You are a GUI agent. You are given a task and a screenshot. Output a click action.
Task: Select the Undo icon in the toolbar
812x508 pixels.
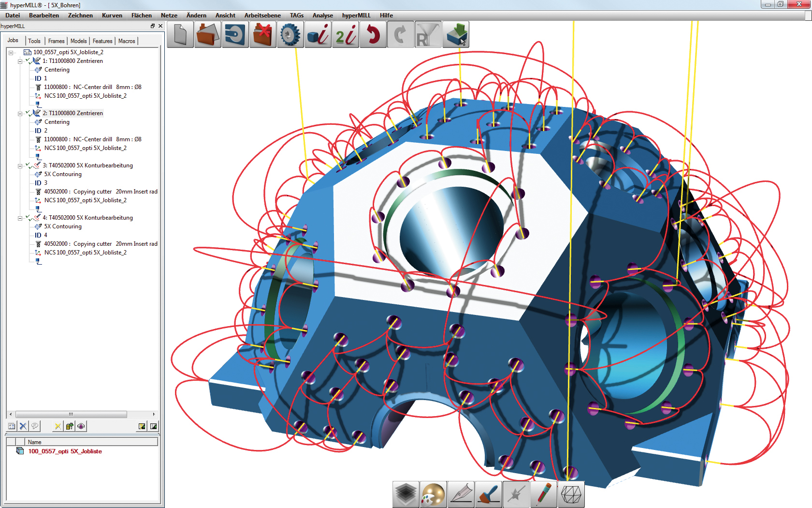pos(373,34)
